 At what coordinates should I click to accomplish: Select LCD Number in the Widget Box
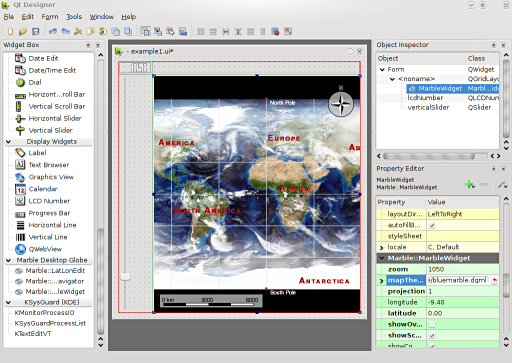pos(49,201)
